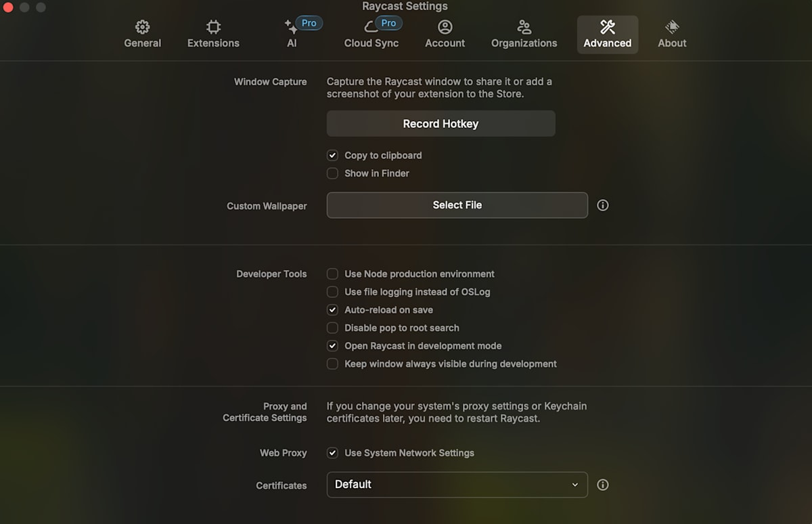The height and width of the screenshot is (524, 812).
Task: Disable Auto-reload on save
Action: tap(332, 309)
